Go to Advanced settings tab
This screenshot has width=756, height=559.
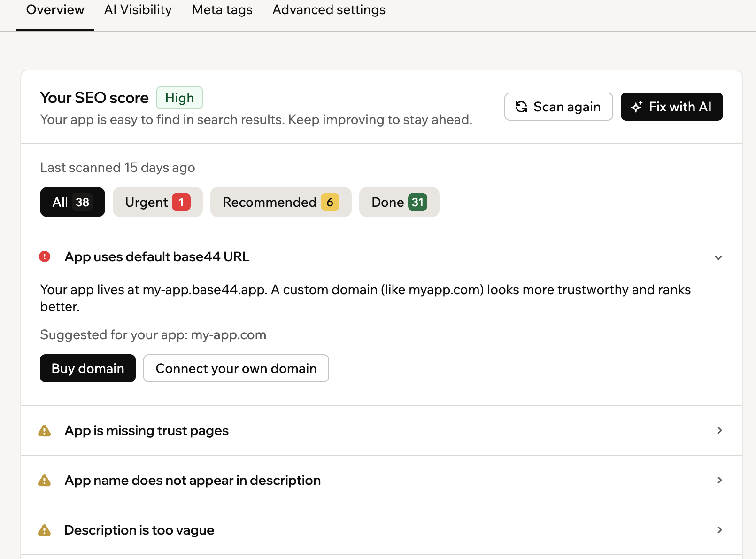[x=329, y=10]
